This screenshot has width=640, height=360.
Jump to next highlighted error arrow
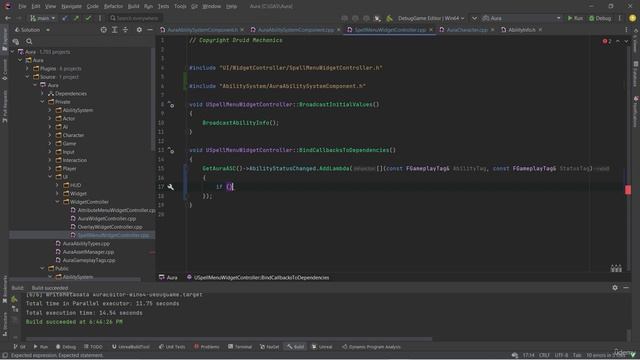[626, 41]
